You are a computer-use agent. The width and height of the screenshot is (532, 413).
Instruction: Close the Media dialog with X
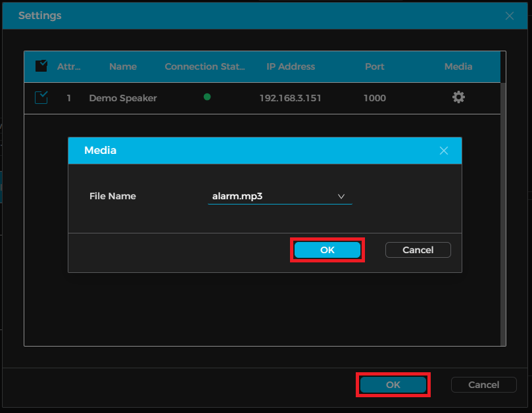pos(444,151)
